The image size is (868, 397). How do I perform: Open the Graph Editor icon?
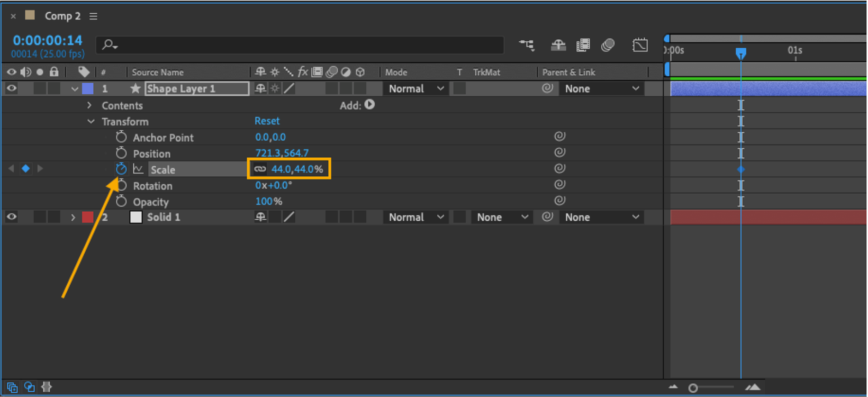pyautogui.click(x=640, y=46)
